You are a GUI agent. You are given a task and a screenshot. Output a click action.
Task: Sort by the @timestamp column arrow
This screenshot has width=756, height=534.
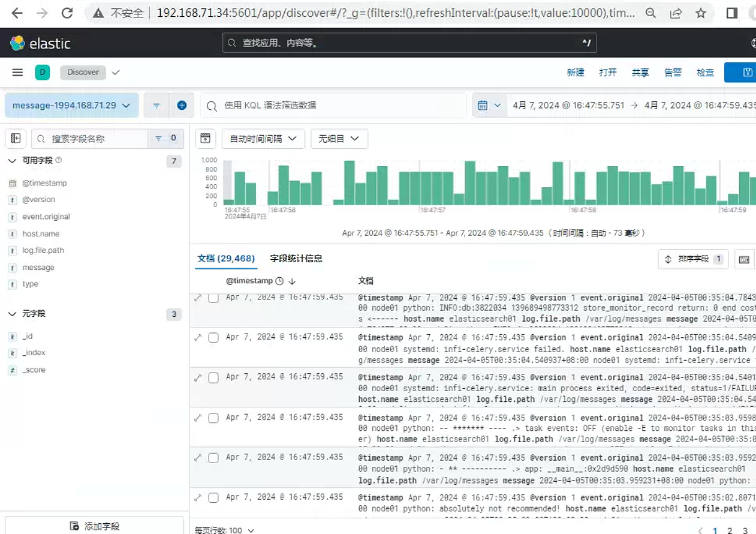[x=292, y=281]
